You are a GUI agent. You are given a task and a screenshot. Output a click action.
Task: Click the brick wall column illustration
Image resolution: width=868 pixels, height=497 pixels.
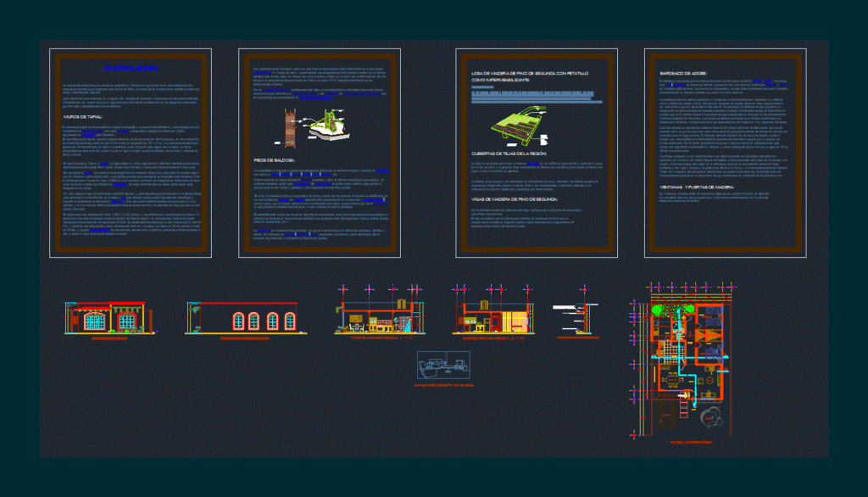tap(290, 128)
